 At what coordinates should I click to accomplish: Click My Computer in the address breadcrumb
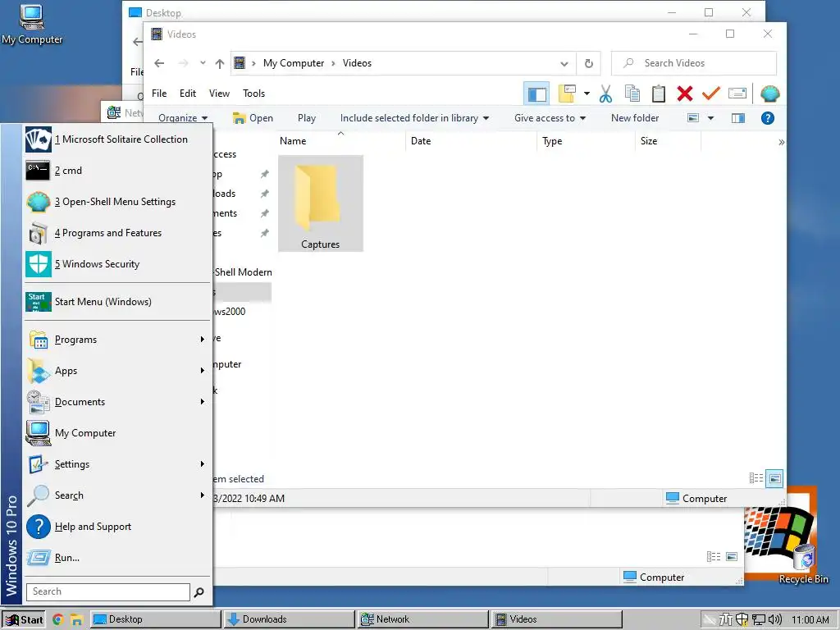tap(294, 63)
